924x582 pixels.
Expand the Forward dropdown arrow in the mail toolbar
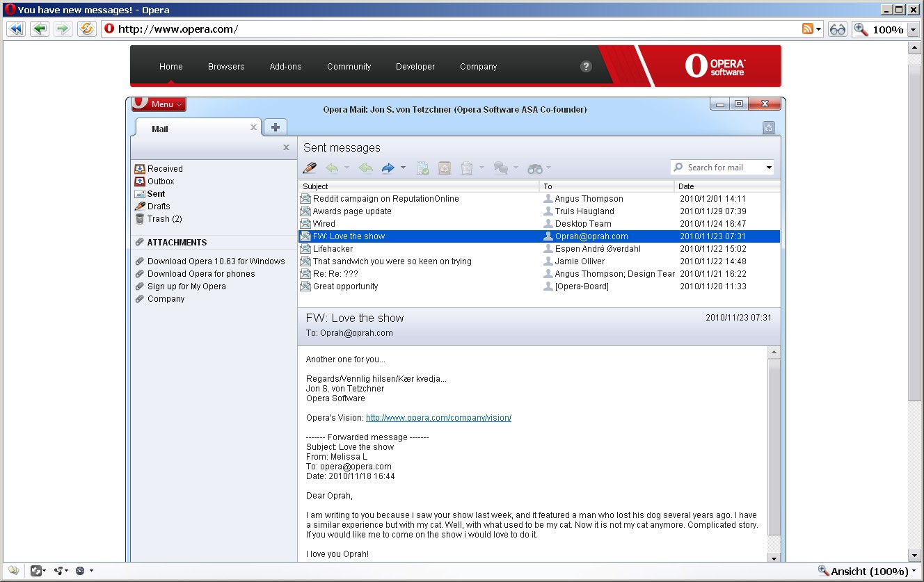(402, 168)
